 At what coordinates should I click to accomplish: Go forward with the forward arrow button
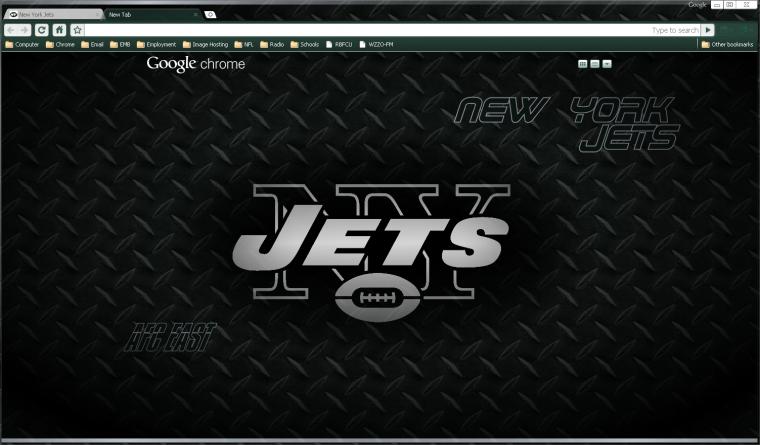click(x=24, y=30)
